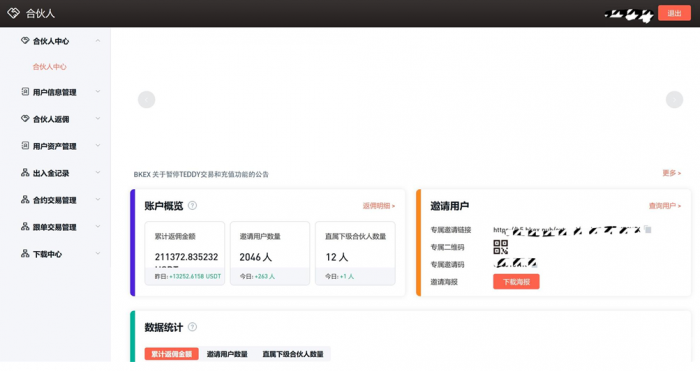Click the 合伙人返佣 menu label
Screen dimensions: 700x371
click(51, 119)
